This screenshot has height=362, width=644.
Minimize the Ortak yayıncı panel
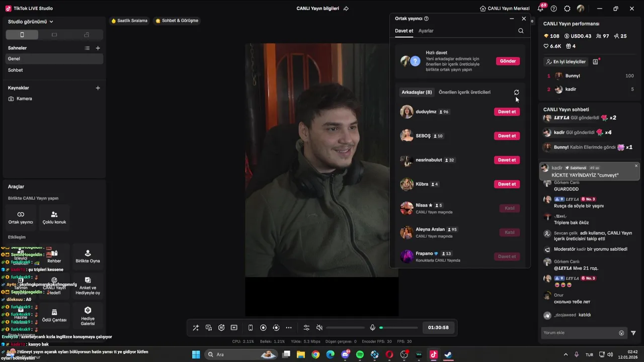coord(512,19)
